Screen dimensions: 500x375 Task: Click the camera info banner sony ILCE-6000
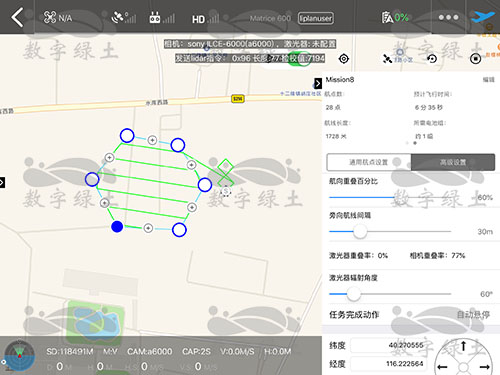click(250, 44)
